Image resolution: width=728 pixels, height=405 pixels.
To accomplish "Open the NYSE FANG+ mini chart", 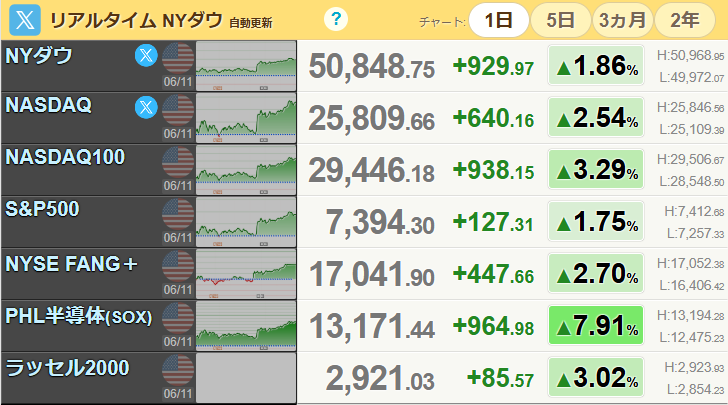I will (246, 274).
